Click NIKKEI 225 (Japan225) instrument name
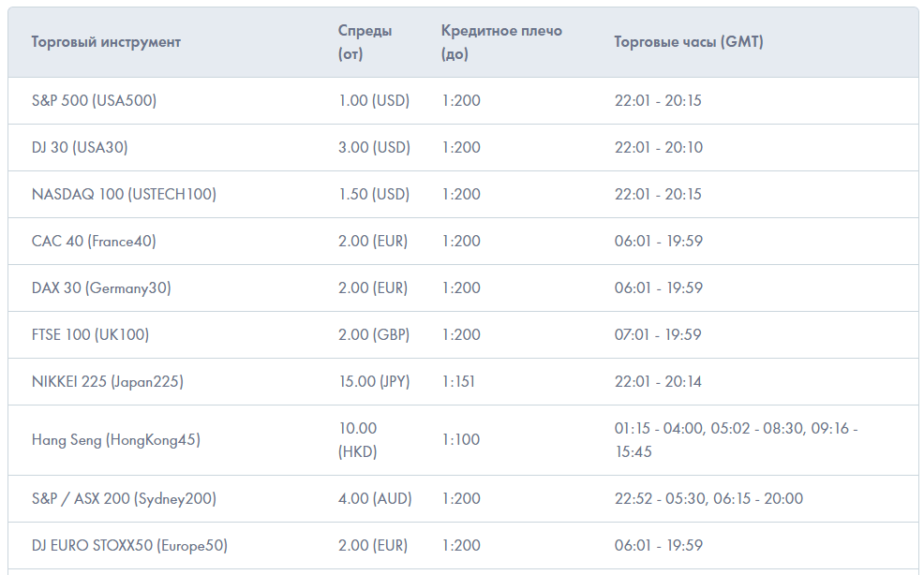Image resolution: width=924 pixels, height=575 pixels. 107,381
